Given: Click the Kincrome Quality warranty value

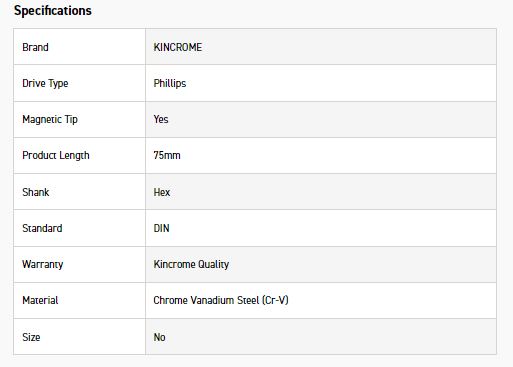Looking at the screenshot, I should click(191, 265).
